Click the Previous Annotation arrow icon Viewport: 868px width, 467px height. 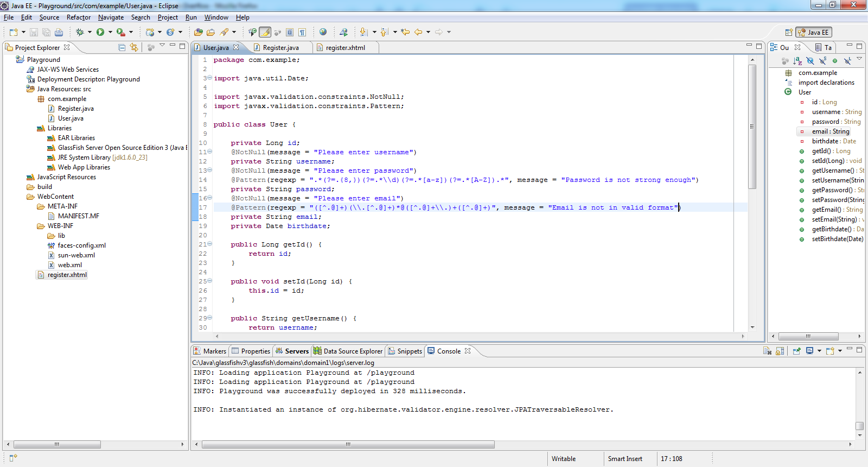(385, 32)
